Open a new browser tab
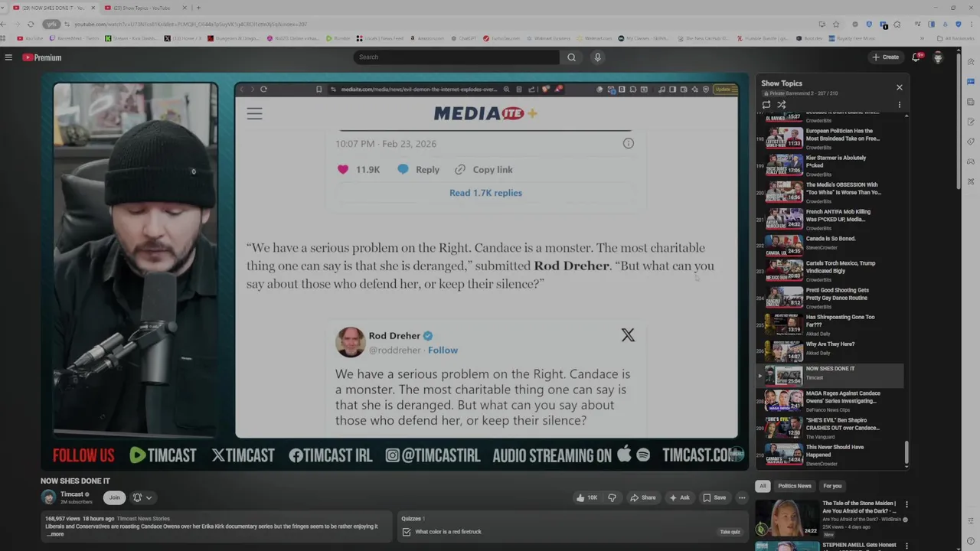This screenshot has height=551, width=980. coord(198,8)
